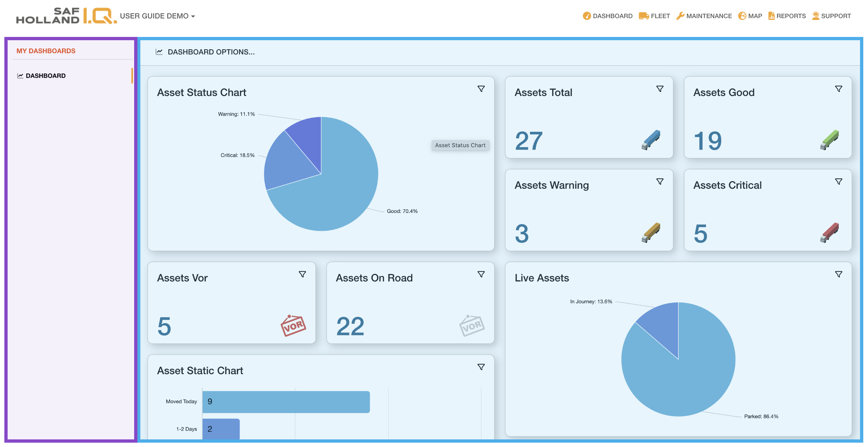
Task: Expand the USER GUIDE DEMO dropdown
Action: (157, 16)
